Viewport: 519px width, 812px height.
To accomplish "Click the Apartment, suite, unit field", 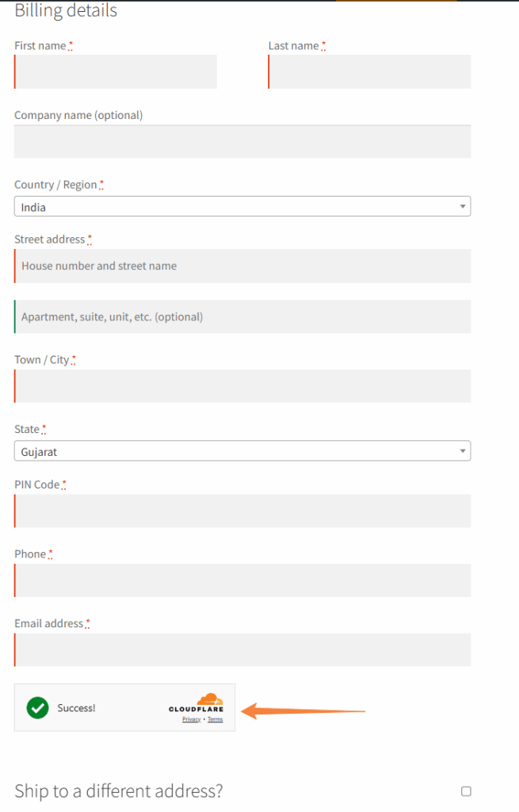I will tap(242, 316).
